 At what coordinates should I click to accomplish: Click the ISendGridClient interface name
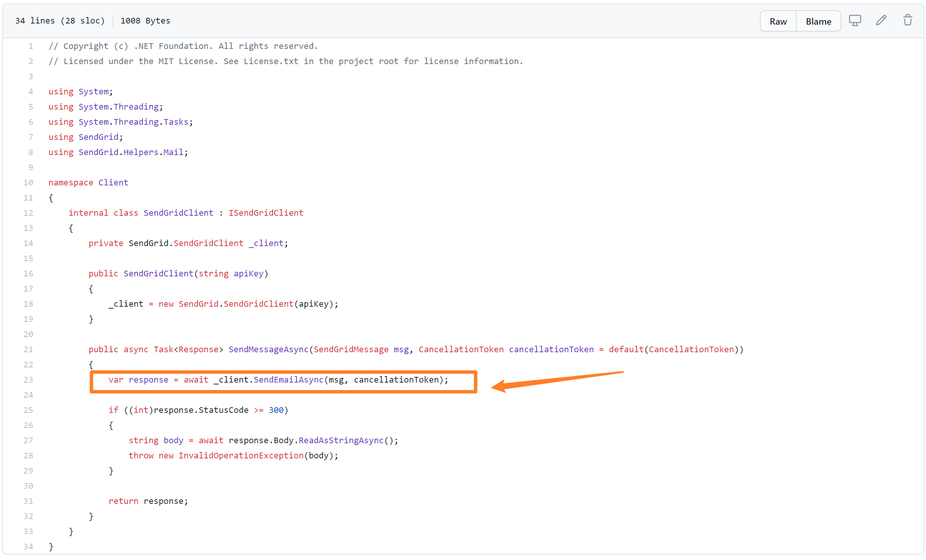coord(266,213)
